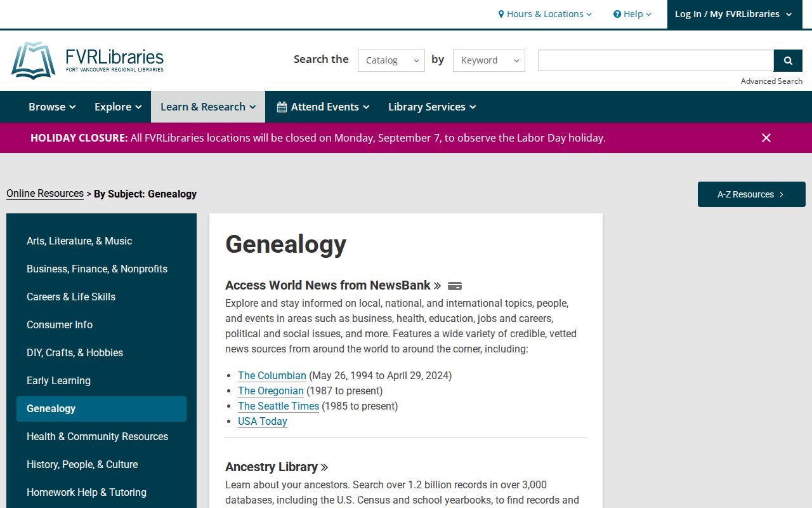The image size is (812, 508).
Task: Open the Help dropdown
Action: coord(632,14)
